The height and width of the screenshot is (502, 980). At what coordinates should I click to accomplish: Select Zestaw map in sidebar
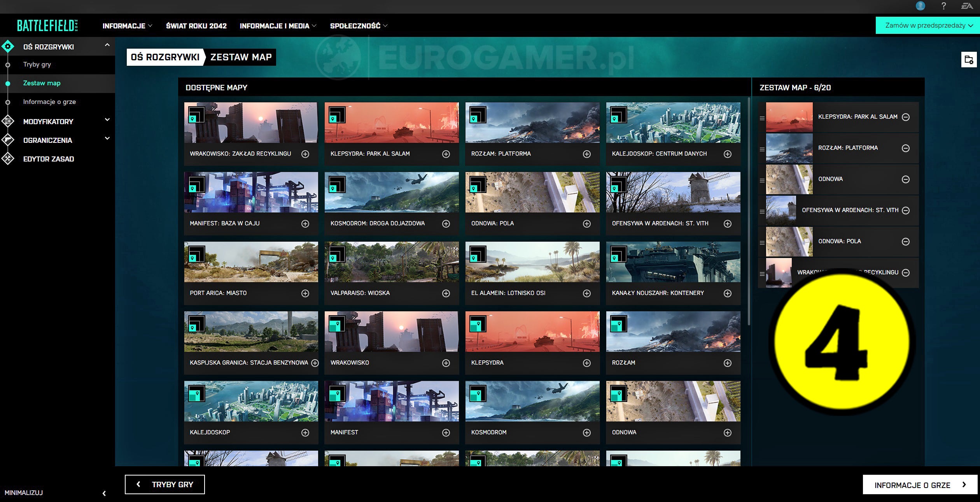[42, 83]
